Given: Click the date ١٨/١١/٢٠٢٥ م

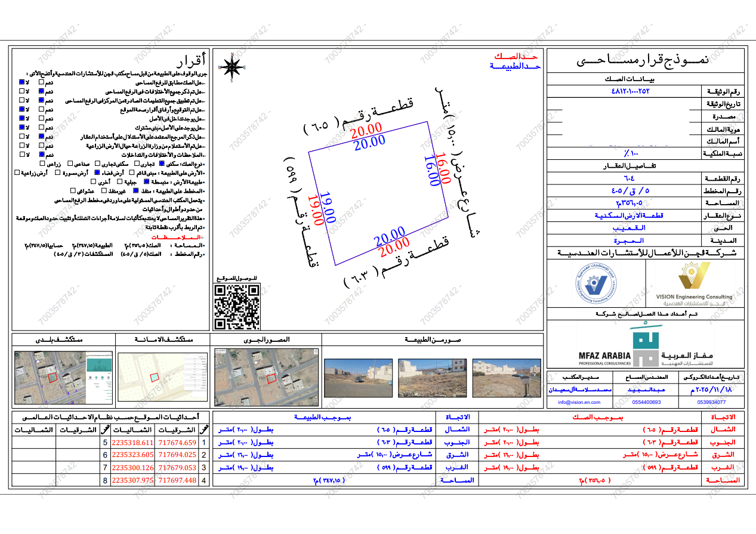Looking at the screenshot, I should click(x=712, y=390).
